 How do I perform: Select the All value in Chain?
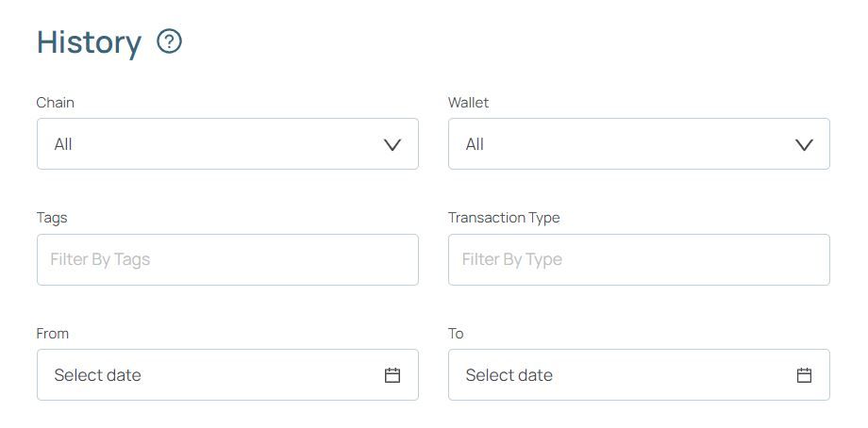tap(63, 144)
